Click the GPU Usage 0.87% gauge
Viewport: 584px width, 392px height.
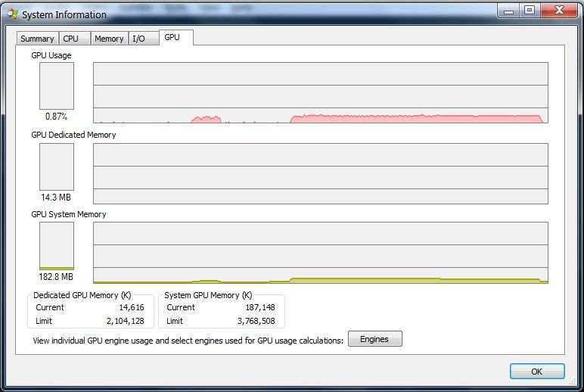57,86
